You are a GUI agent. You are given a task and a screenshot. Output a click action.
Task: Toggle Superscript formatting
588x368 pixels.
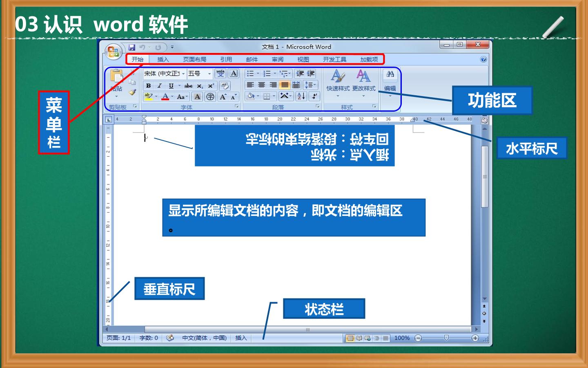coord(211,85)
